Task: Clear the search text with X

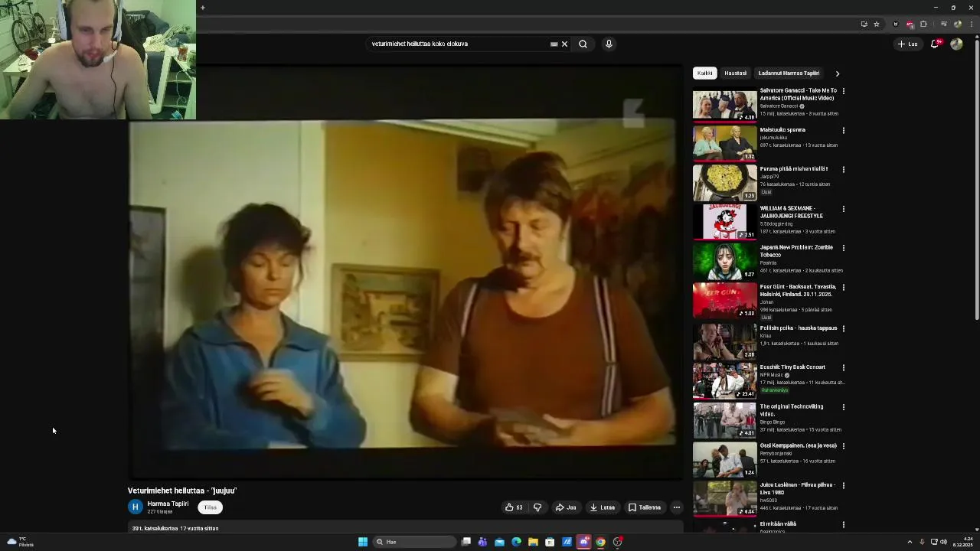Action: point(565,44)
